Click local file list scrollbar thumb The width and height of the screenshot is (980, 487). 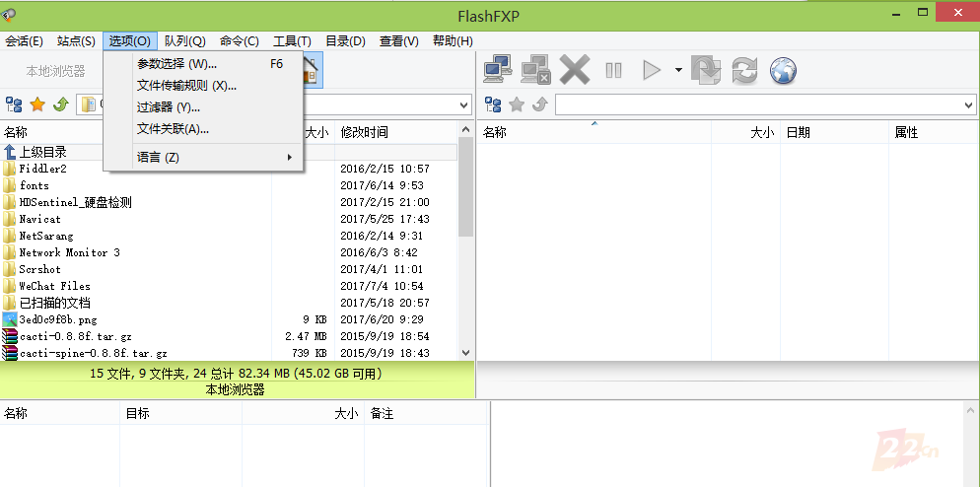pos(465,187)
